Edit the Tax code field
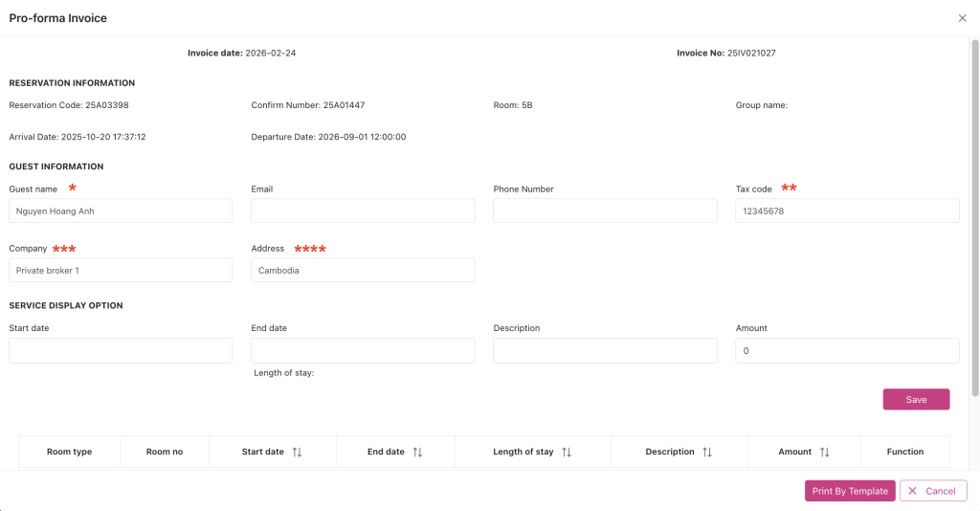Viewport: 980px width, 511px height. [847, 211]
